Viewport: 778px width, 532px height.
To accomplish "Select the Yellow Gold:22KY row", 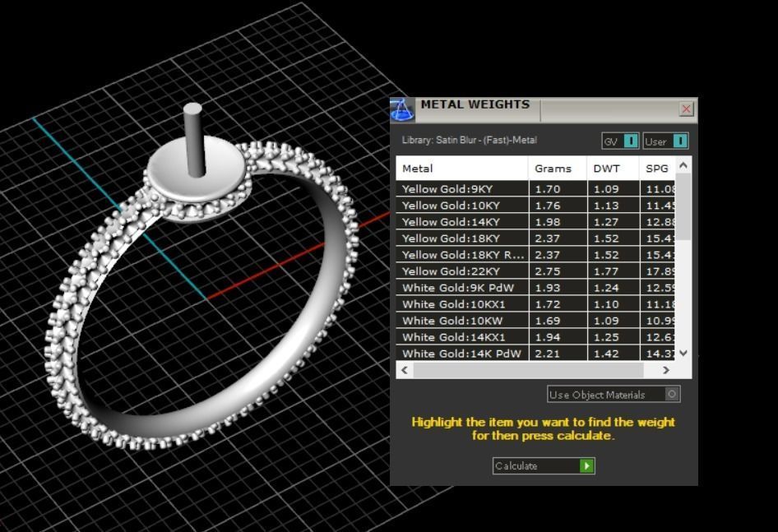I will 535,271.
